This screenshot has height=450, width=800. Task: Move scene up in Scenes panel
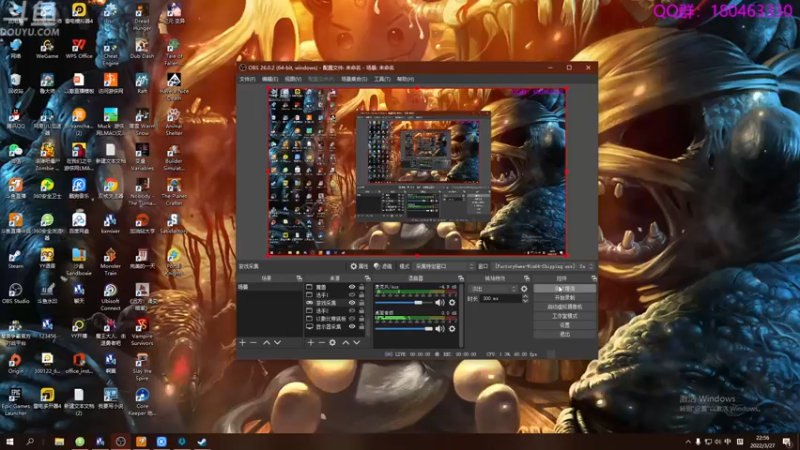[x=266, y=342]
